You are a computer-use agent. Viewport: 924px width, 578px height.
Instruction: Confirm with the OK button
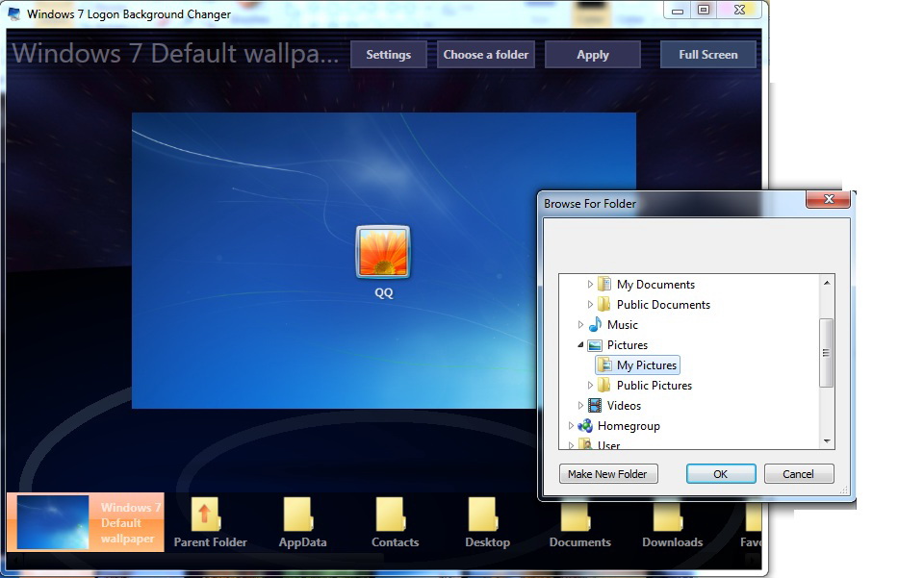click(x=721, y=474)
